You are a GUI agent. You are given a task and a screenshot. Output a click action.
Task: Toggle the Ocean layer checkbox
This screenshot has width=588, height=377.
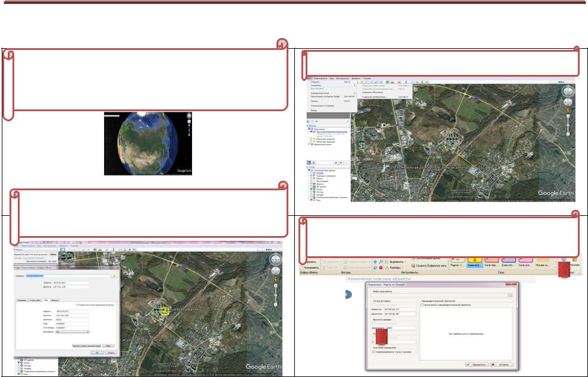point(312,189)
